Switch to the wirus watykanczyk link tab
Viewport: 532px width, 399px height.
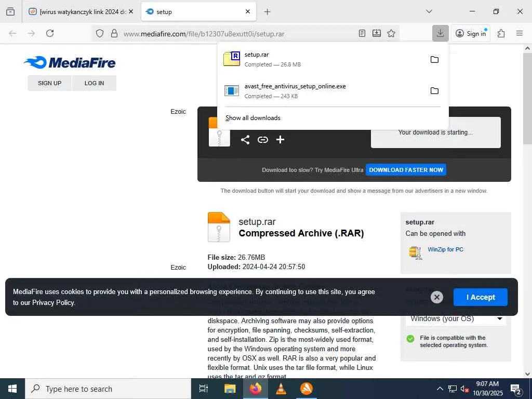click(81, 11)
